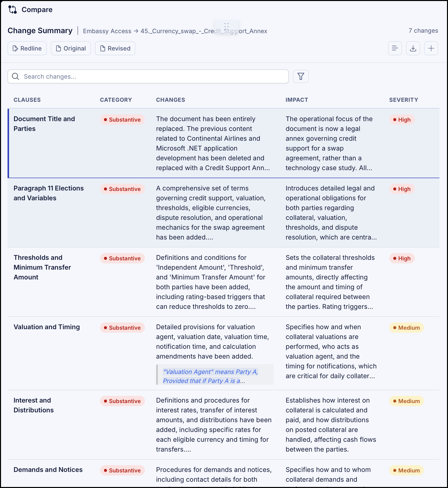Click the Change Summary heading
448x488 pixels.
point(40,31)
